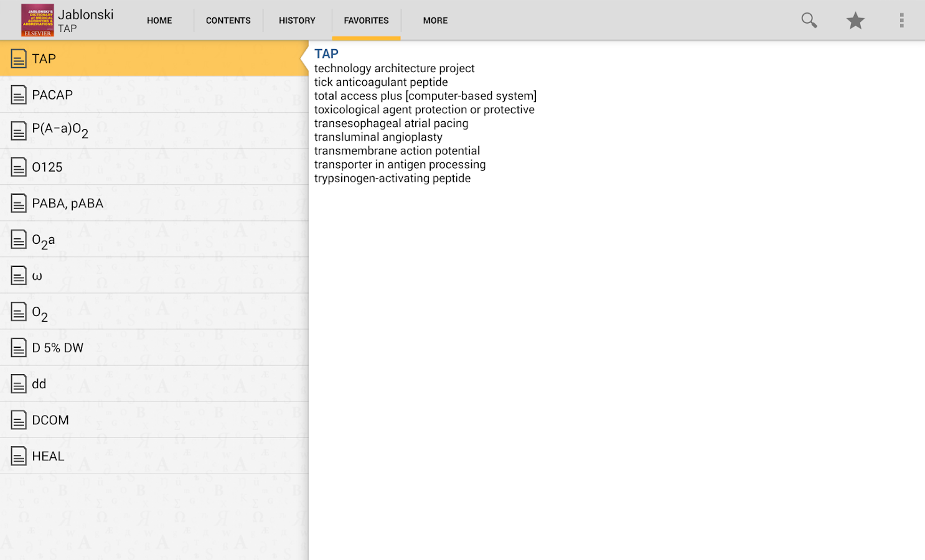Open the search icon in the top bar
The height and width of the screenshot is (560, 925).
(x=809, y=20)
